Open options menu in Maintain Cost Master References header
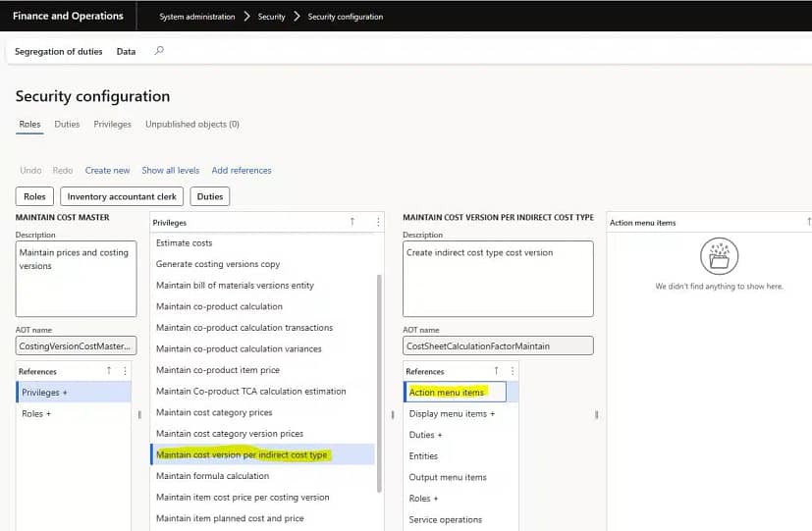 pos(125,371)
